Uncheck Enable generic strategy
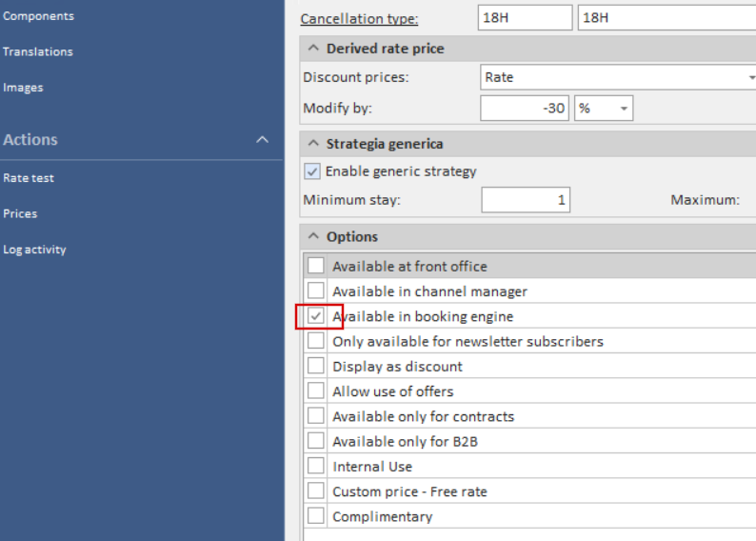This screenshot has width=756, height=541. tap(312, 171)
